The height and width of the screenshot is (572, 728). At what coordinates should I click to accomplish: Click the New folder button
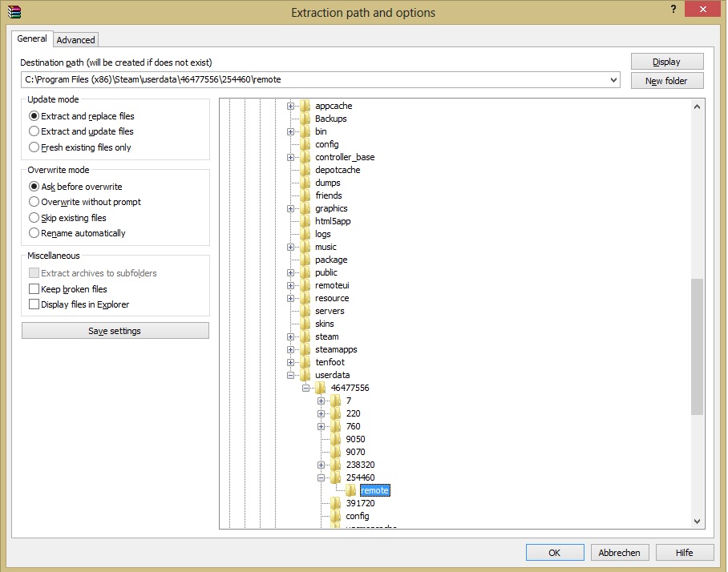pos(667,81)
